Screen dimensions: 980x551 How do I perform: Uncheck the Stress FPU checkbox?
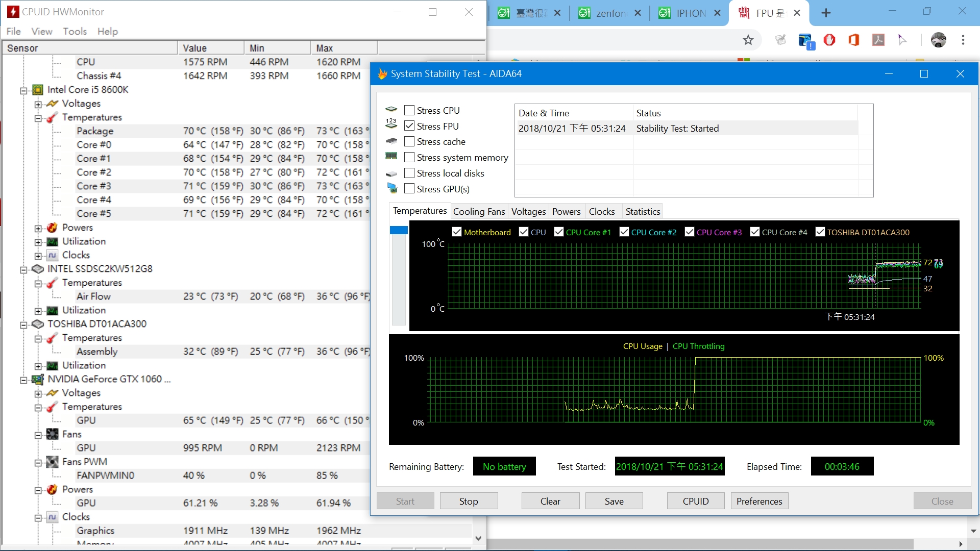click(409, 126)
